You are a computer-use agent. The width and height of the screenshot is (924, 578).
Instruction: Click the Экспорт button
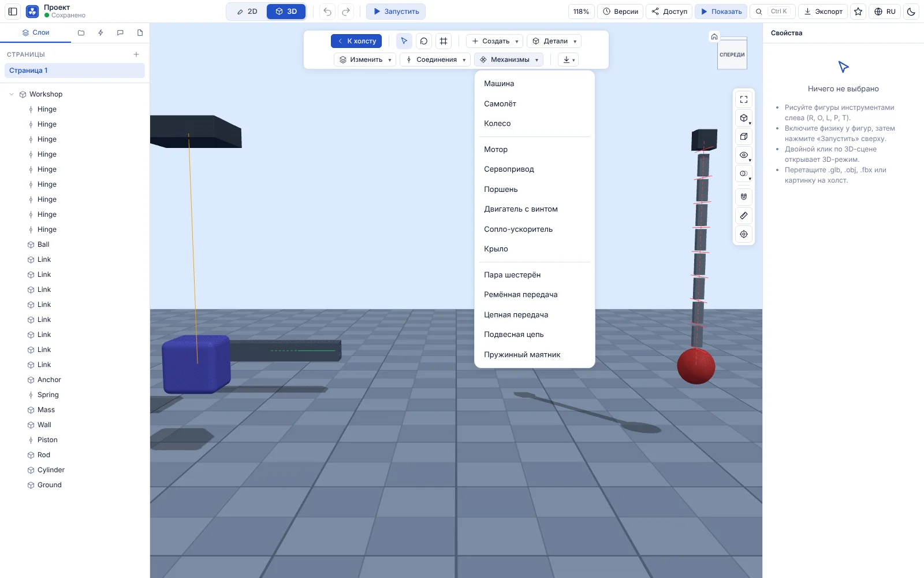[823, 12]
